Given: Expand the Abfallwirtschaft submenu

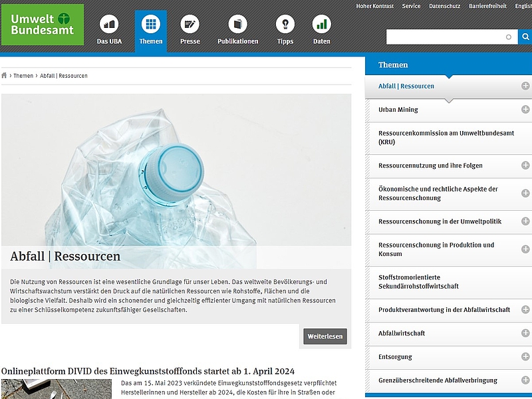Looking at the screenshot, I should [525, 333].
